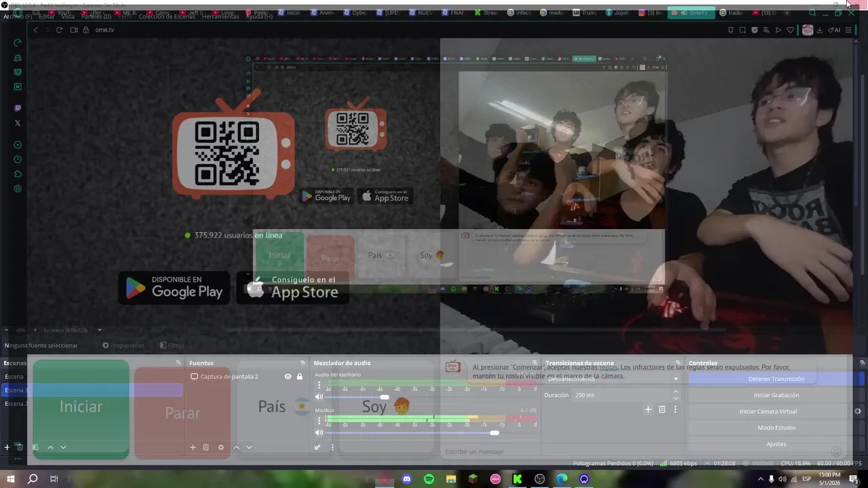The image size is (868, 488).
Task: Click Detener Transmisión button
Action: pos(776,379)
